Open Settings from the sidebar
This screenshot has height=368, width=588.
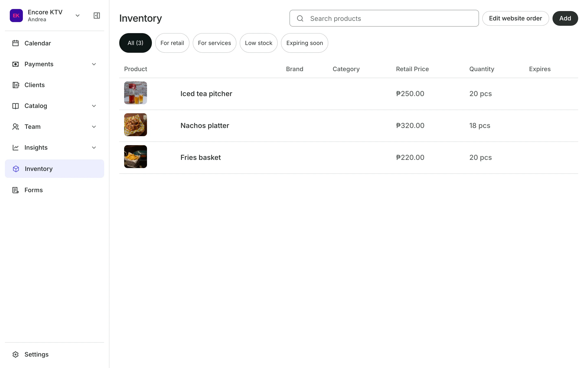click(x=55, y=354)
